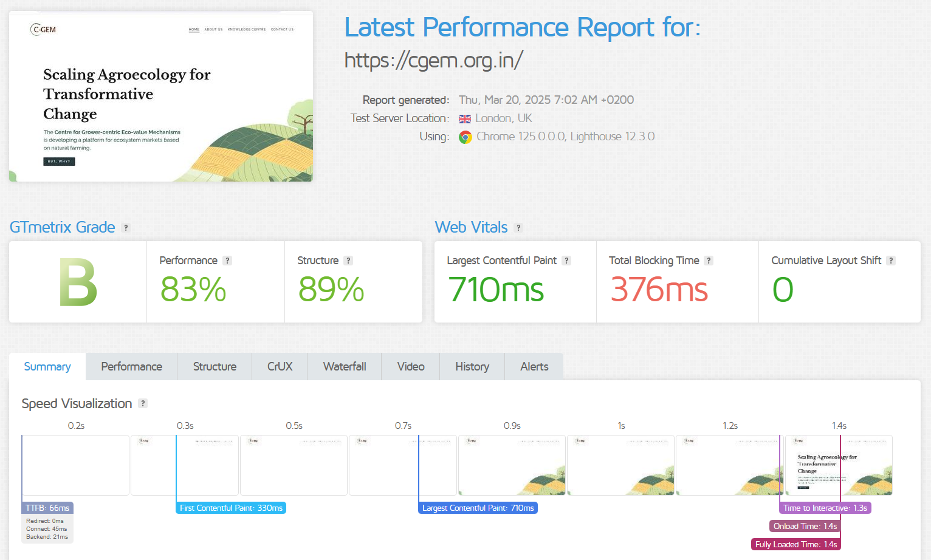Screen dimensions: 931x560
Task: Click the Redirect: 0ms text
Action: (x=45, y=521)
